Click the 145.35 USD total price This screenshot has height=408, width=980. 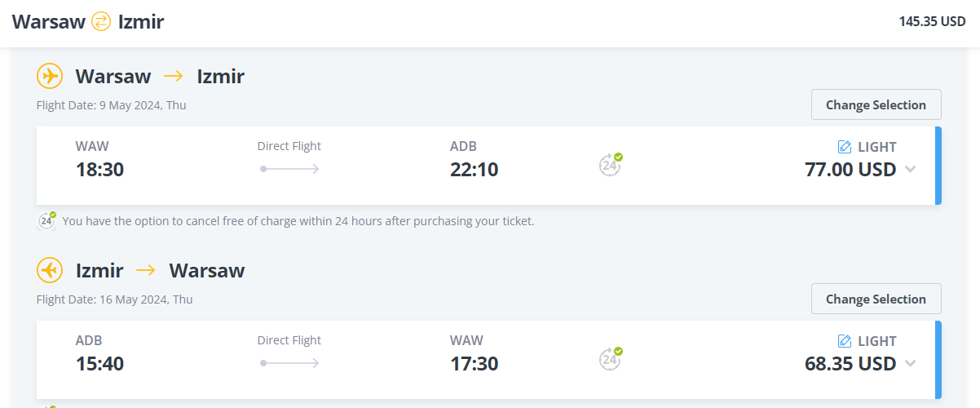932,22
